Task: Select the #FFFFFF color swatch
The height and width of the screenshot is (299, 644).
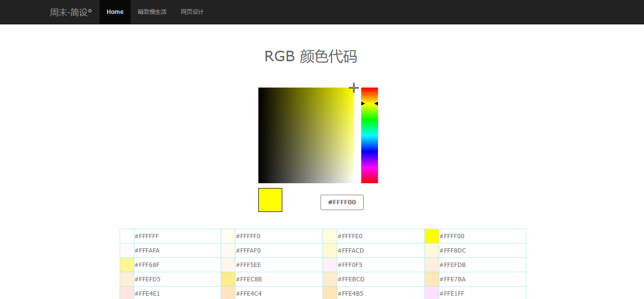Action: pos(127,236)
